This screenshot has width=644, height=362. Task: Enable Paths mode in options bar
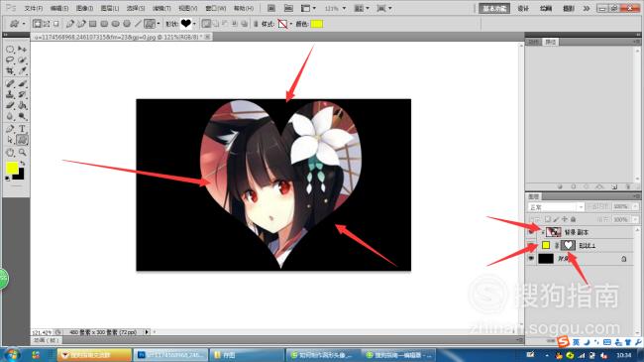[x=47, y=24]
